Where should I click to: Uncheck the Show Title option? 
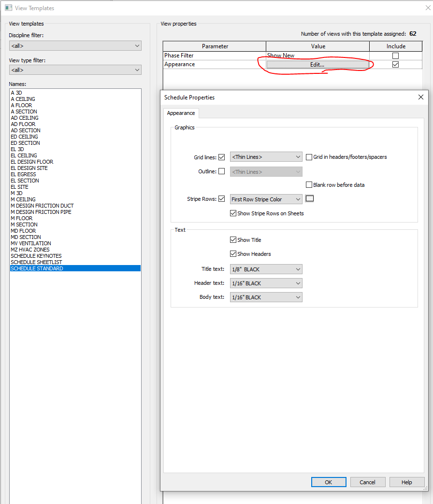233,239
